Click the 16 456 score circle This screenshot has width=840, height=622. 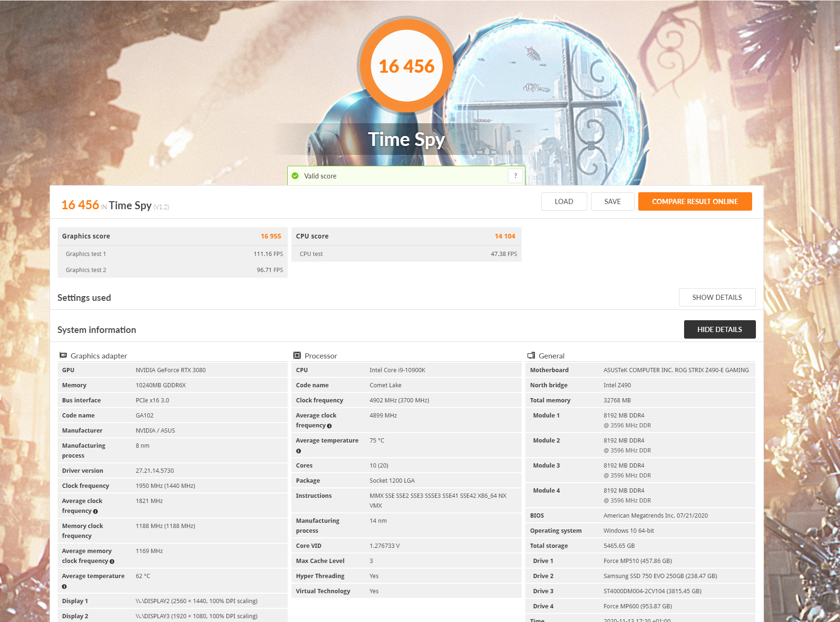coord(407,66)
